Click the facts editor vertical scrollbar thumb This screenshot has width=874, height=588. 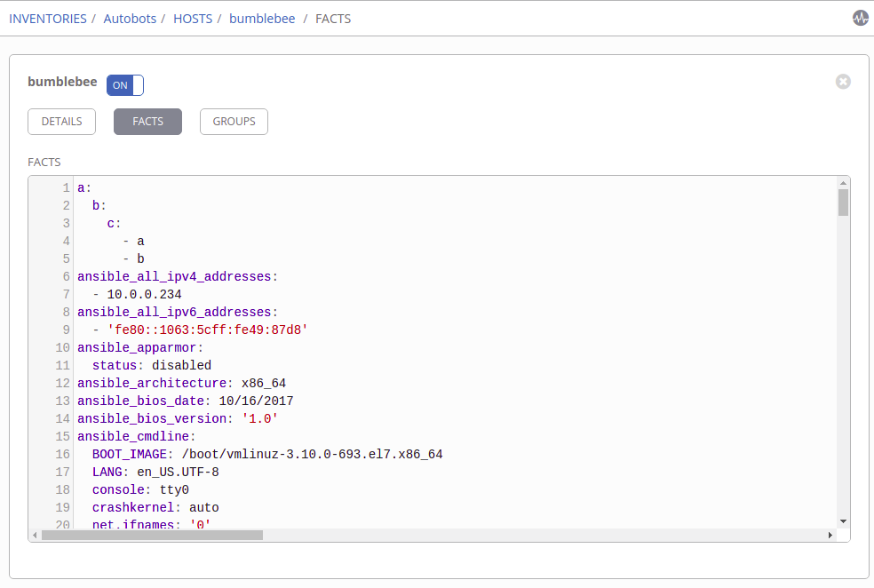pyautogui.click(x=843, y=202)
